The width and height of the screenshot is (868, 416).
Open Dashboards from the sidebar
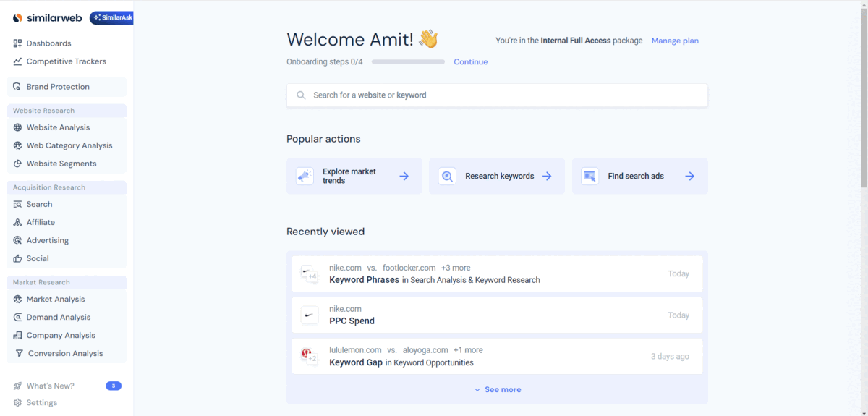(48, 43)
